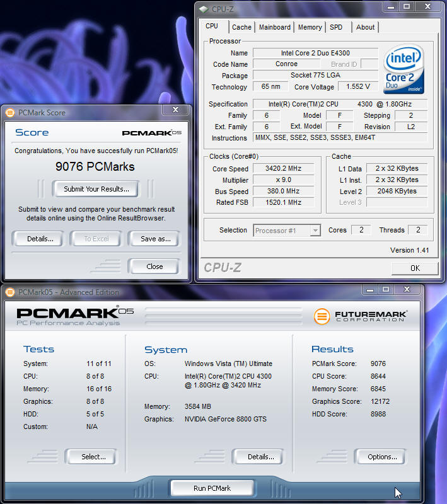Click System tests count 11 of 11
The width and height of the screenshot is (447, 504).
(99, 364)
